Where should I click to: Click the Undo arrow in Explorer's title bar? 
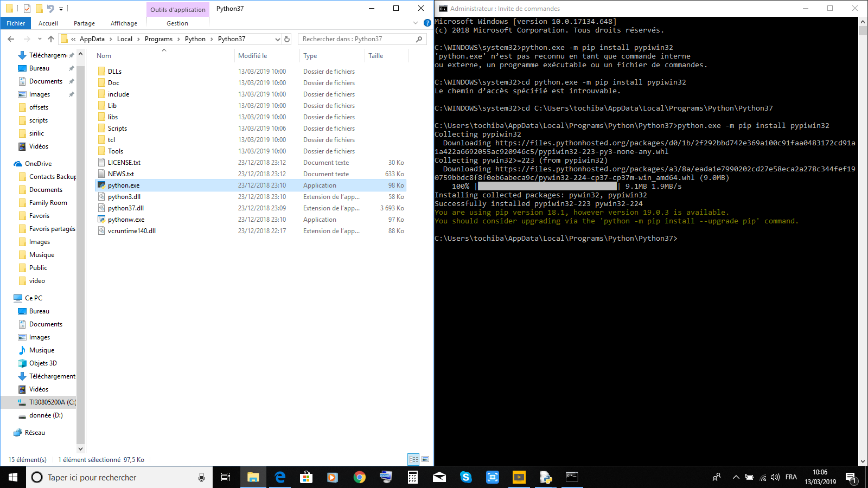point(50,9)
